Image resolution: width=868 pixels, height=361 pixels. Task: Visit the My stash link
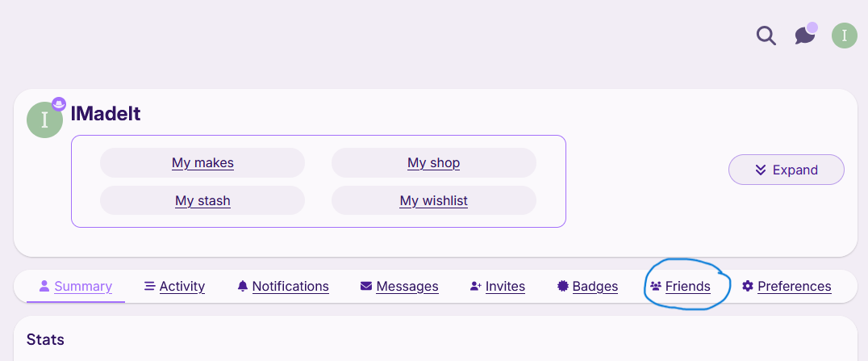pyautogui.click(x=202, y=200)
